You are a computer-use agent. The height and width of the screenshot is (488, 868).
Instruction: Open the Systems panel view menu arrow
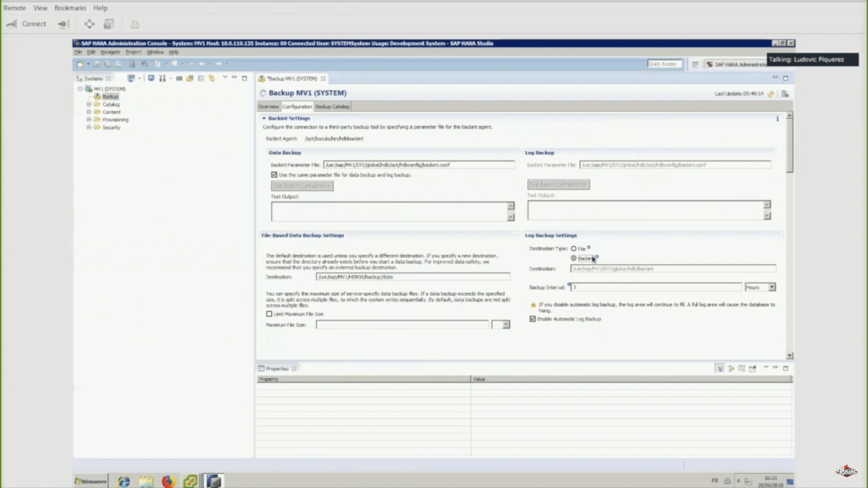pyautogui.click(x=225, y=78)
